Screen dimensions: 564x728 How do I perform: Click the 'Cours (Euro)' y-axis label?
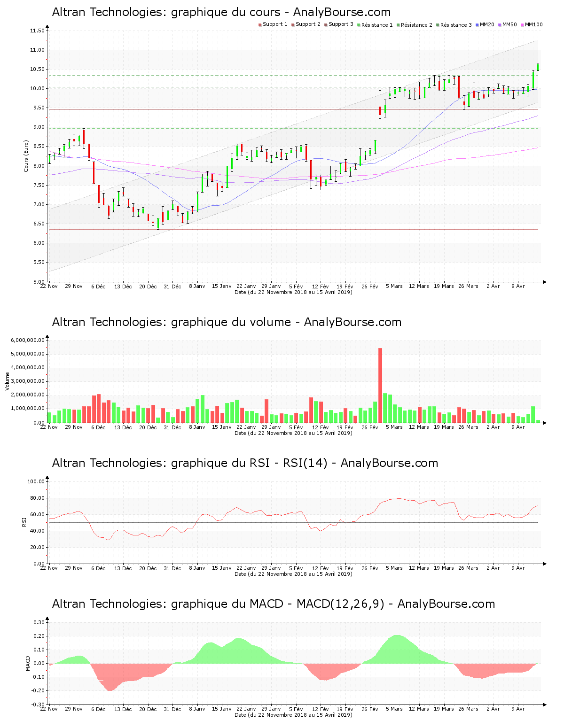[x=26, y=156]
